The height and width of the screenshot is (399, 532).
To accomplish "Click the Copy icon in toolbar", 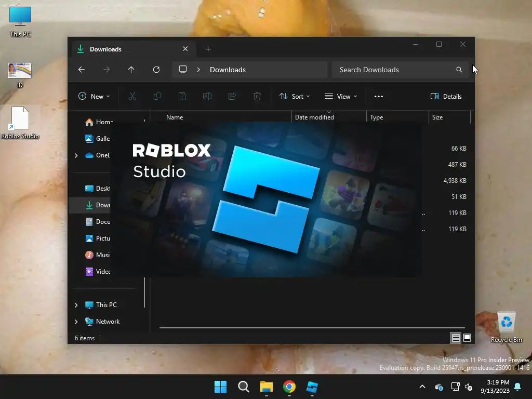I will [x=157, y=96].
